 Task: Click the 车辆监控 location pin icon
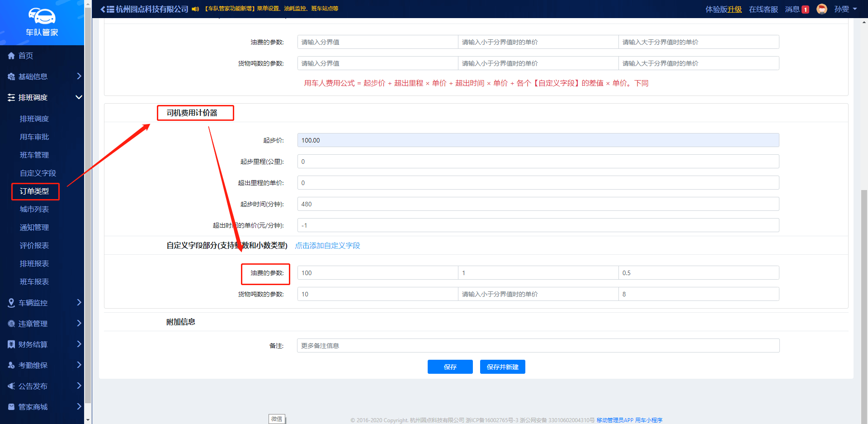(11, 303)
